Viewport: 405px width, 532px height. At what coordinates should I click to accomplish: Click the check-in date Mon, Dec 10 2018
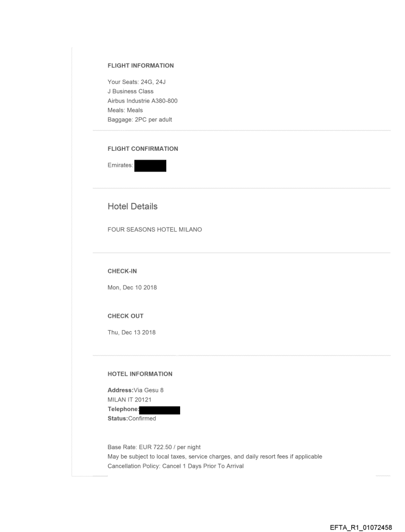[x=132, y=288]
